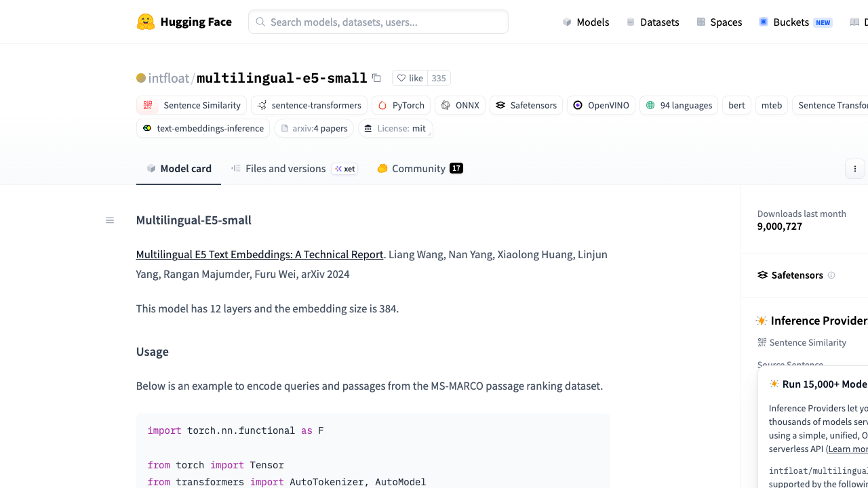Viewport: 868px width, 488px height.
Task: Copy the model name to clipboard
Action: coord(376,78)
